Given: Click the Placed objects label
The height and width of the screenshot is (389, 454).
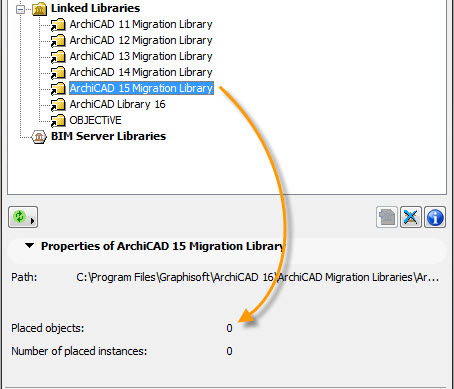Looking at the screenshot, I should pos(48,328).
